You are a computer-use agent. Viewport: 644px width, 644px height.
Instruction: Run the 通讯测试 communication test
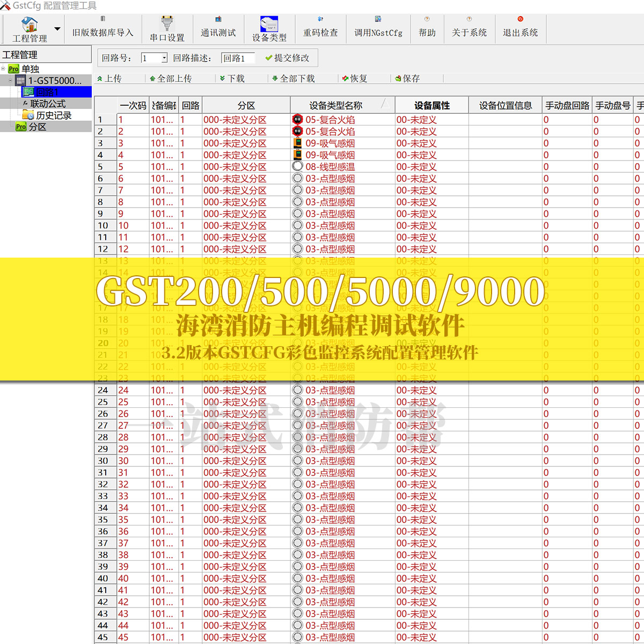[x=218, y=27]
